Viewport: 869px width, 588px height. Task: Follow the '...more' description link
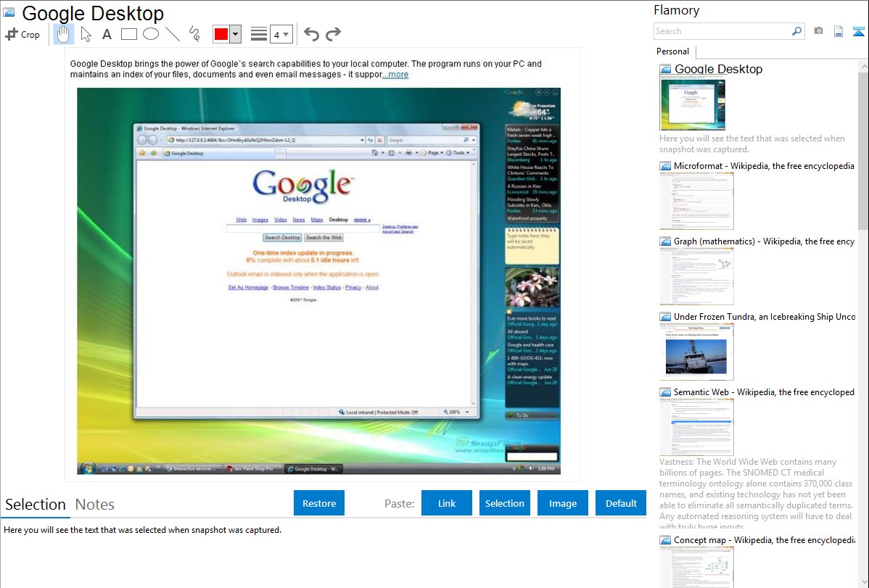point(395,75)
